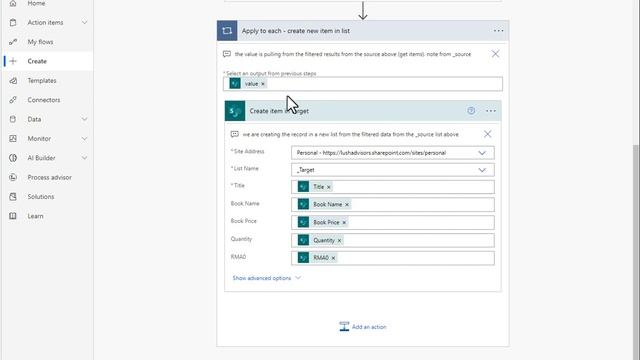Click the AI Builder icon

tap(13, 158)
